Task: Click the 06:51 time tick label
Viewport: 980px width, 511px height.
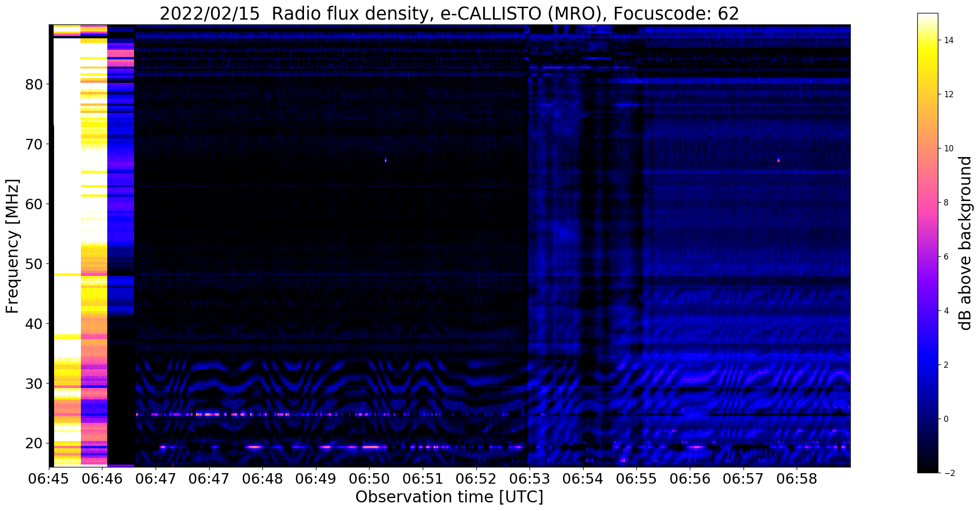Action: click(x=423, y=478)
